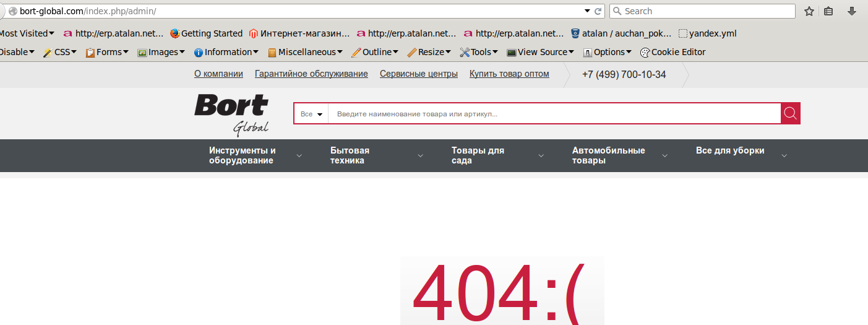The width and height of the screenshot is (868, 325).
Task: Click ruler icon beside Resize
Action: pyautogui.click(x=411, y=52)
